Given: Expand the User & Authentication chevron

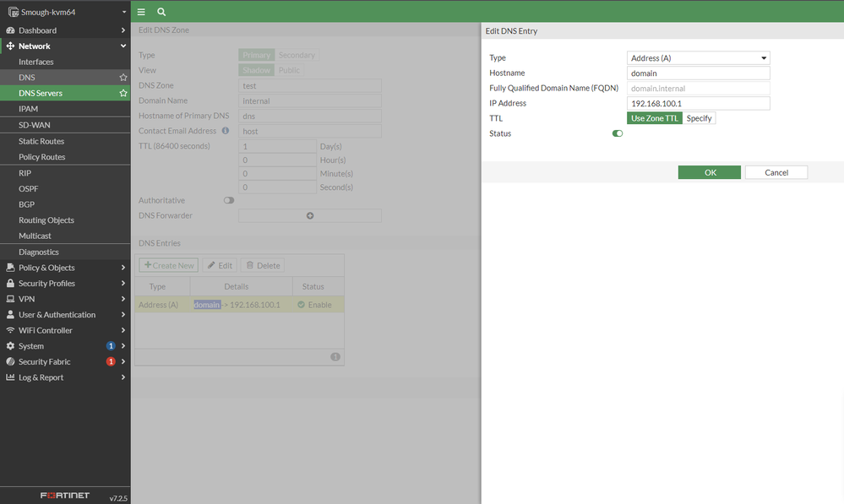Looking at the screenshot, I should [123, 314].
